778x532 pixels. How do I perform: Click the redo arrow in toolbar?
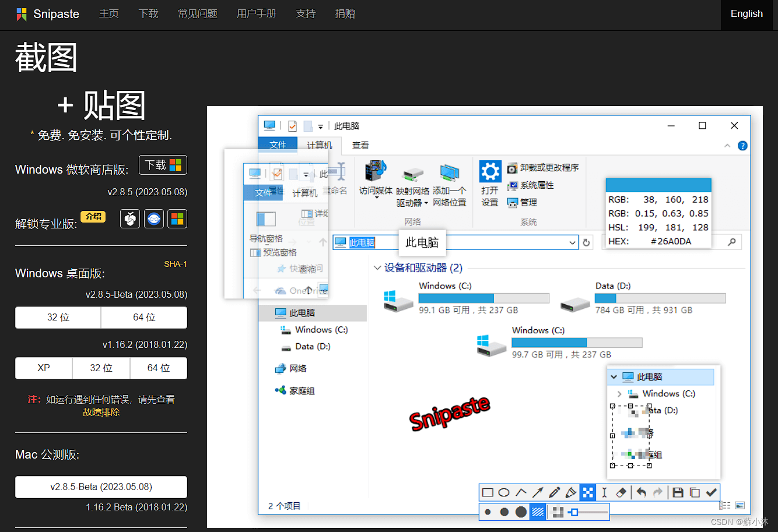[x=658, y=492]
